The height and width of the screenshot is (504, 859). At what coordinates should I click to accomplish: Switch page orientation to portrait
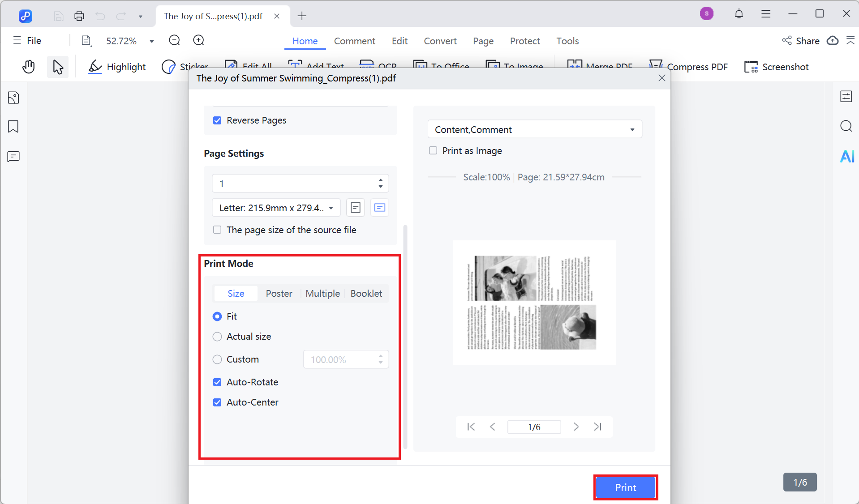point(355,207)
